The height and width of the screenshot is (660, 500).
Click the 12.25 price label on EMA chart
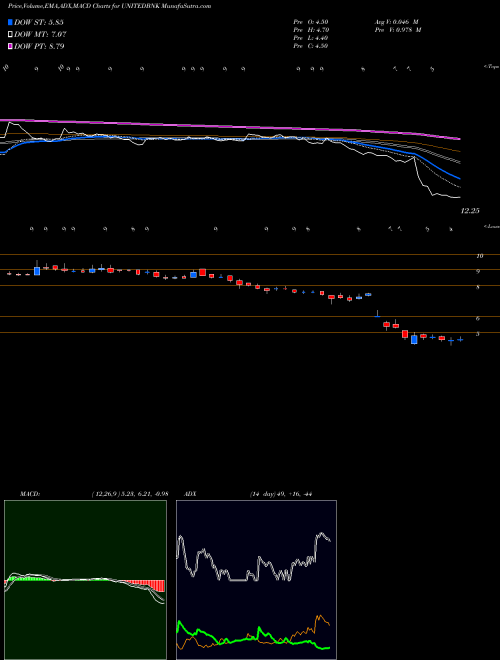(x=470, y=211)
